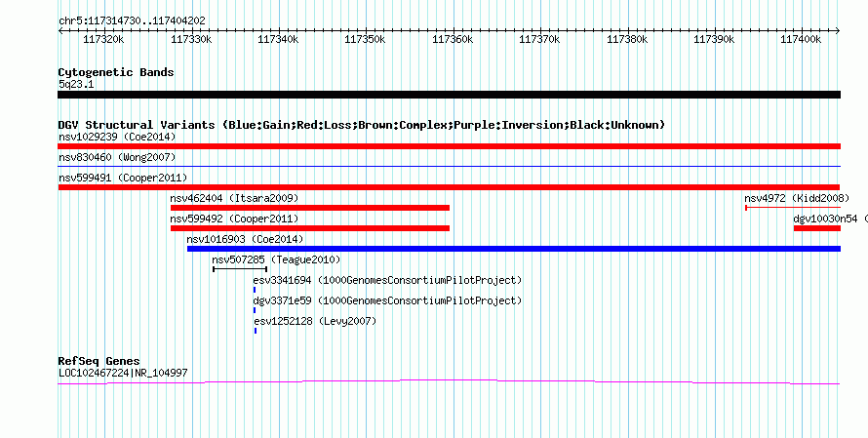The image size is (868, 438).
Task: Click the 117390k ruler tick label
Action: pos(714,39)
